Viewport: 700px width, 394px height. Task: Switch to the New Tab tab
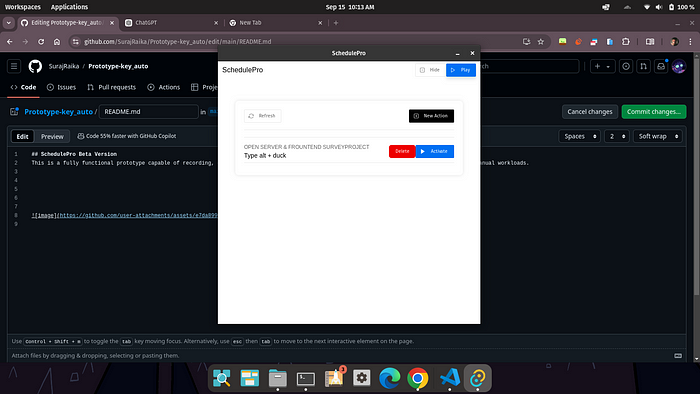[x=275, y=23]
